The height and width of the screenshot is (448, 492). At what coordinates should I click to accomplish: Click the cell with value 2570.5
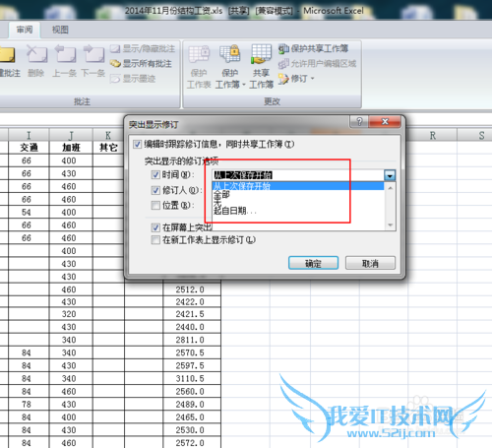point(192,352)
